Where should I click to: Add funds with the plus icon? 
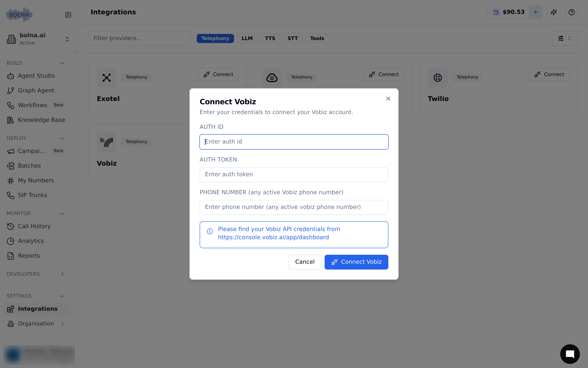536,12
